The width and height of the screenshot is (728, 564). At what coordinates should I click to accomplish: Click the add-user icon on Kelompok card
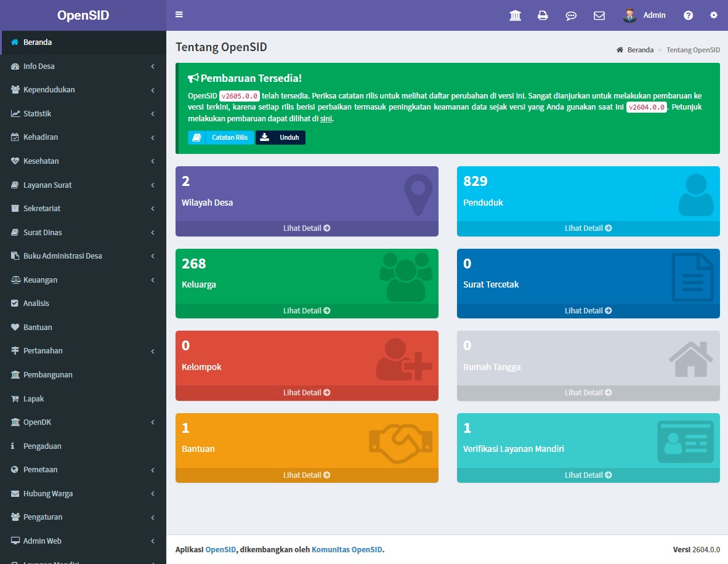click(404, 360)
